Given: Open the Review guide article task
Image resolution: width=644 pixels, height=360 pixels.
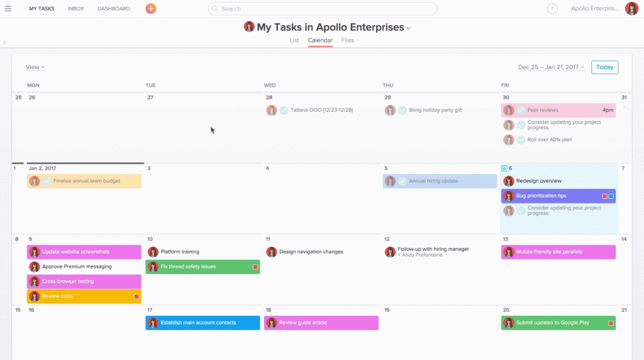Looking at the screenshot, I should pyautogui.click(x=321, y=323).
